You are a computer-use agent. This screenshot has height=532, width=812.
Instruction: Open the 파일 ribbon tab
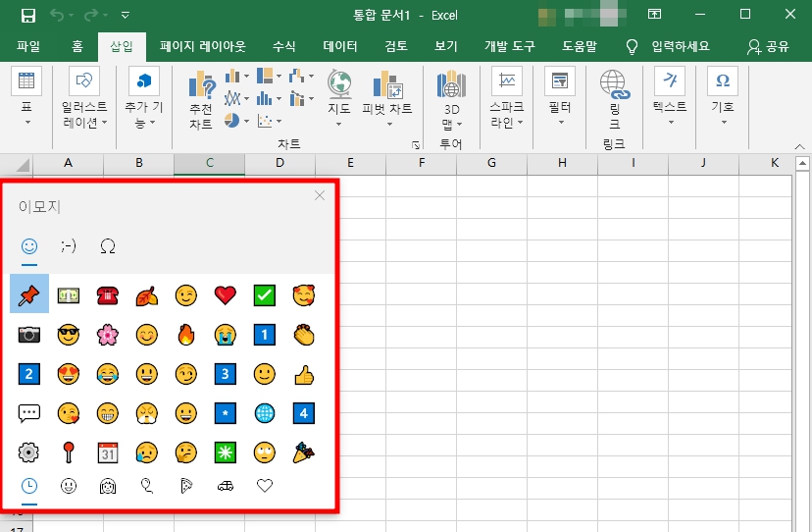[28, 47]
